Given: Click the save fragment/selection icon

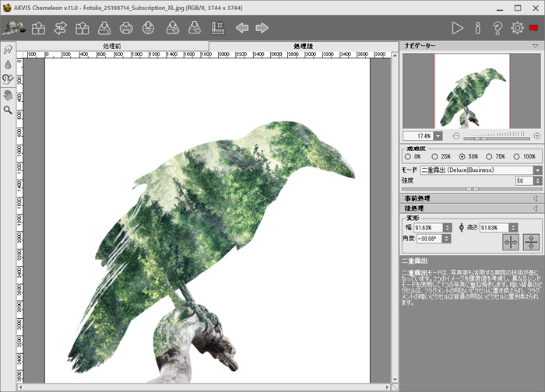Looking at the screenshot, I should [195, 28].
